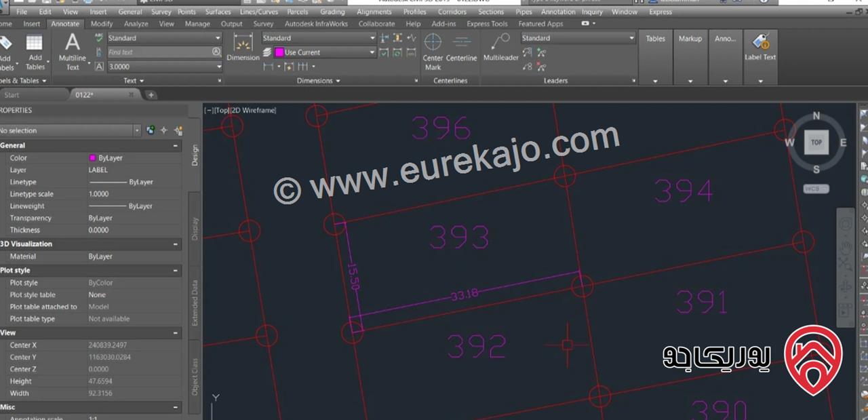
Task: Click the 33.18 dimension label
Action: (465, 295)
